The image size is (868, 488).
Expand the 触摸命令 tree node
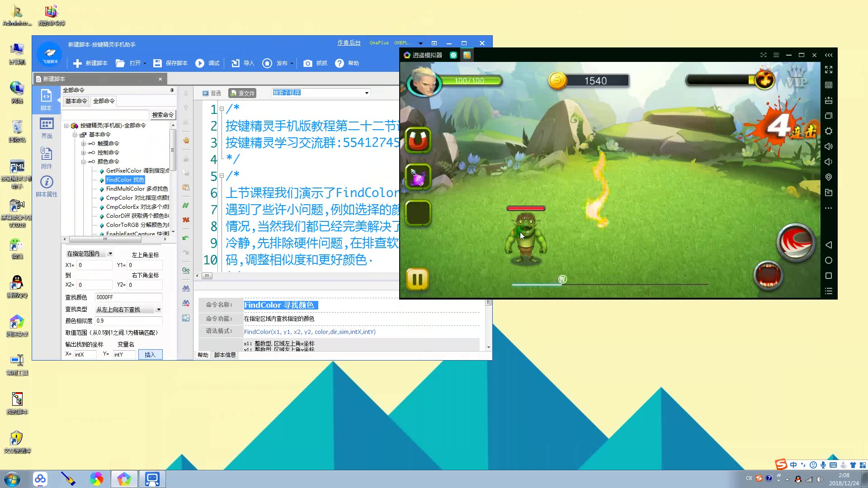[83, 144]
